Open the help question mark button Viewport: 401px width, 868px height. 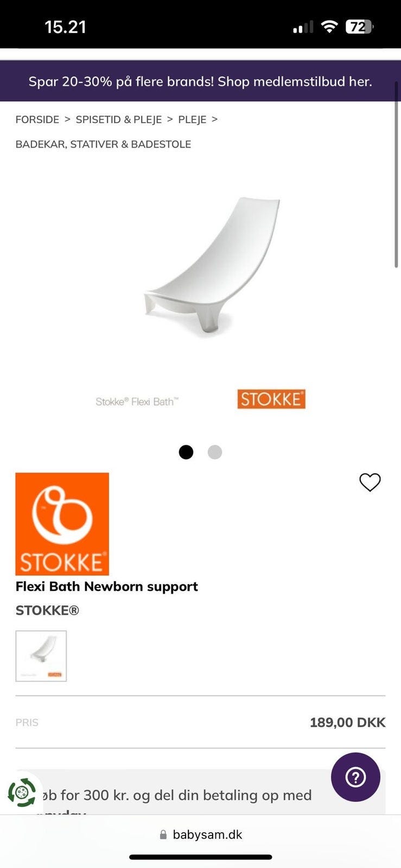[x=355, y=777]
